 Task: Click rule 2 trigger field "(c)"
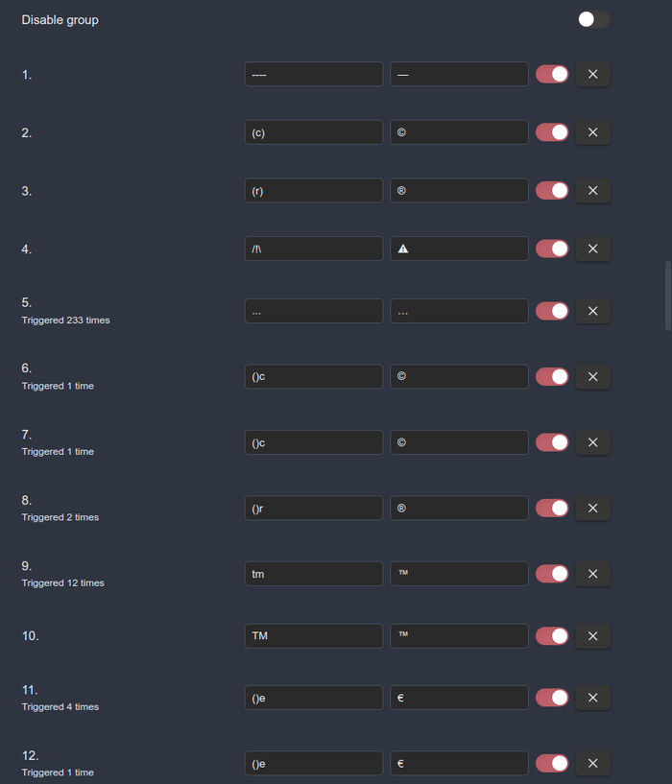(313, 132)
